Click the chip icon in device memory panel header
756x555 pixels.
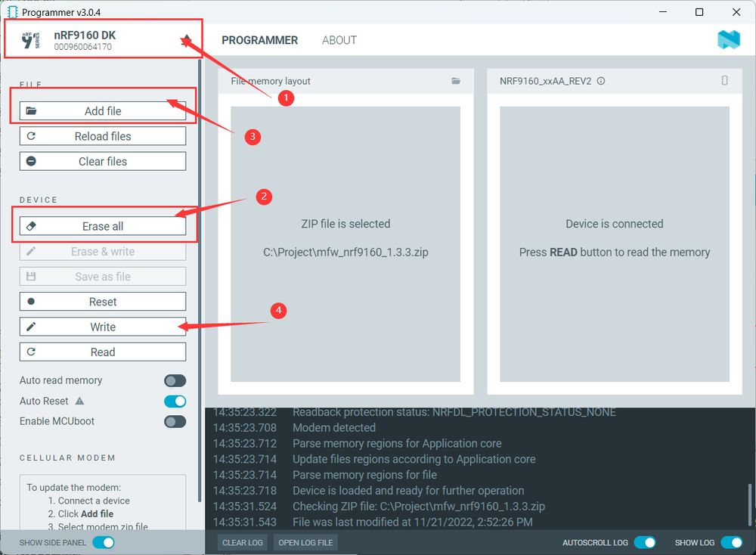point(724,80)
